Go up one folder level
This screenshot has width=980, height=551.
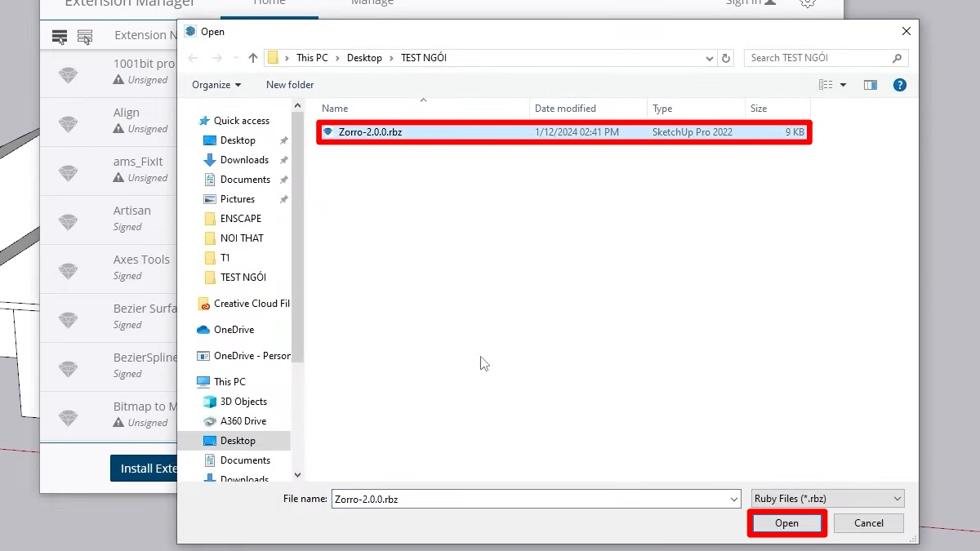click(x=253, y=58)
